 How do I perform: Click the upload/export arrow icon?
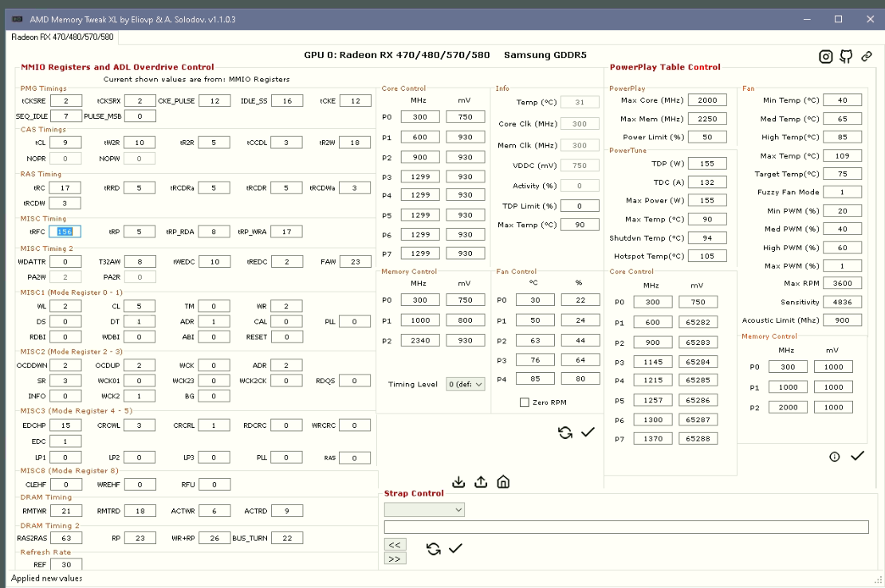coord(481,482)
